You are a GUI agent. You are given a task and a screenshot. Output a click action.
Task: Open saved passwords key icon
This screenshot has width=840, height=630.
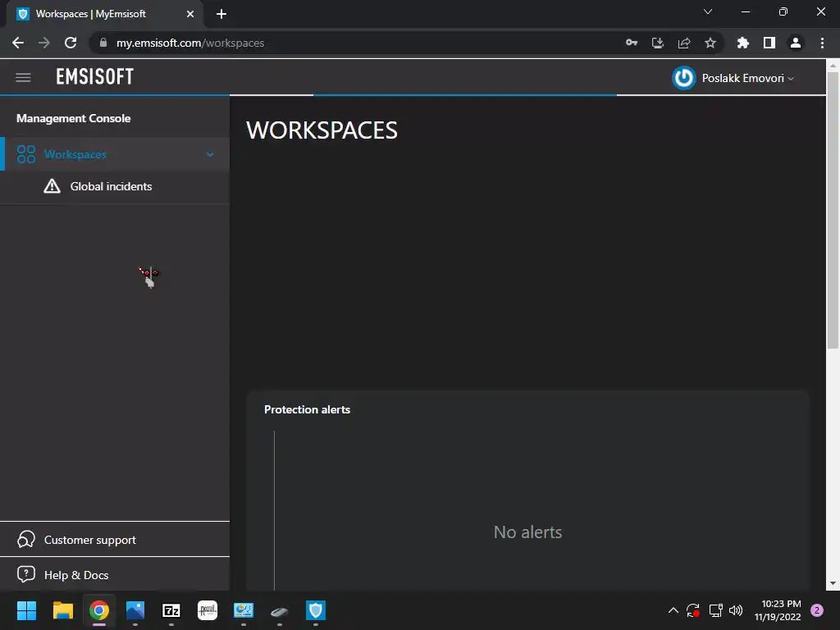point(632,43)
